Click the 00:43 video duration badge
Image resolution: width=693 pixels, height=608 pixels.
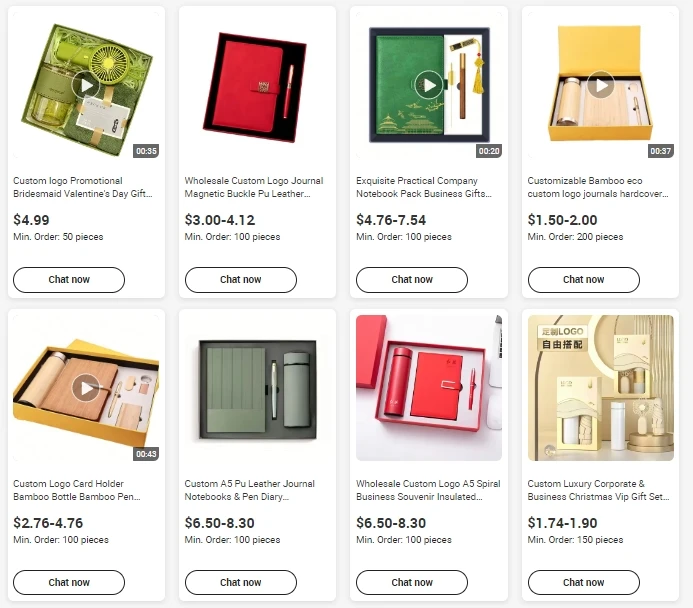pos(146,454)
